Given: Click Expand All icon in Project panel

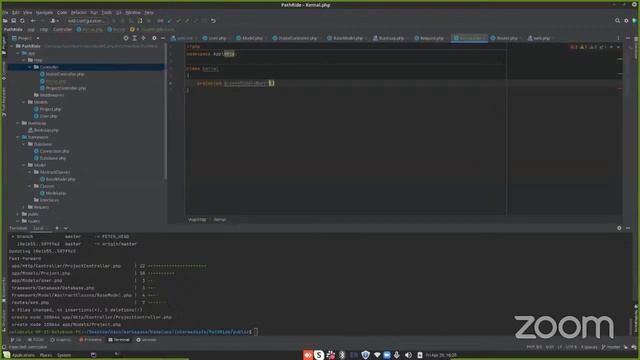Looking at the screenshot, I should 135,38.
